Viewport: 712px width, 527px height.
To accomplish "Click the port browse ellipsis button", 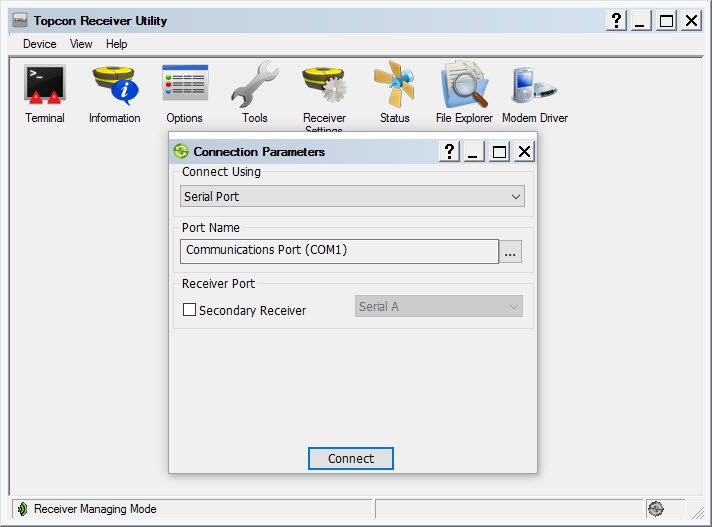I will [x=510, y=251].
